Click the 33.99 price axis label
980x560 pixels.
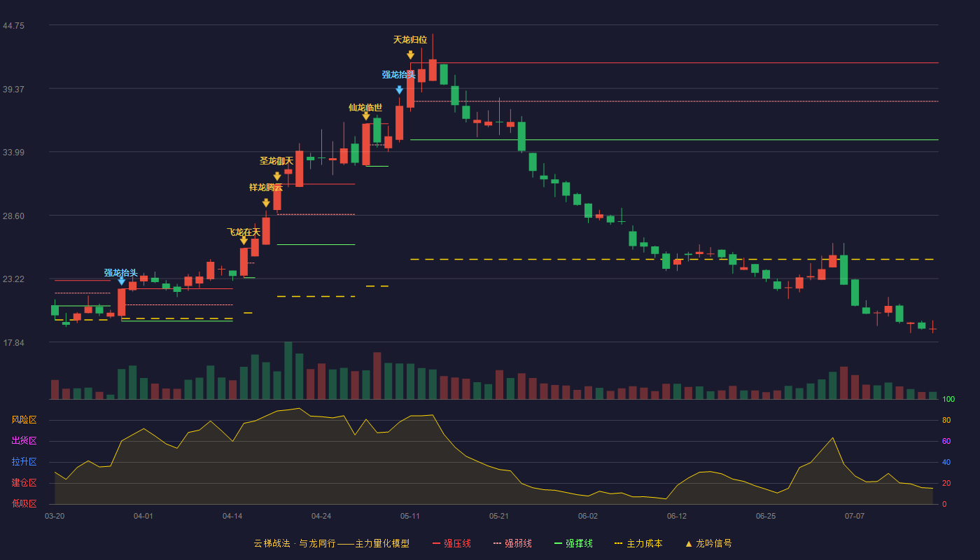13,153
